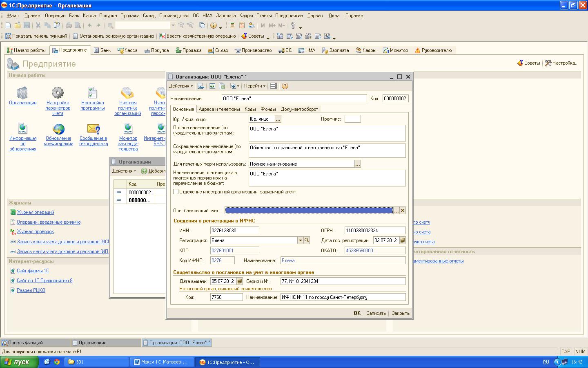Click the ИНН input field
This screenshot has width=588, height=368.
[x=234, y=230]
